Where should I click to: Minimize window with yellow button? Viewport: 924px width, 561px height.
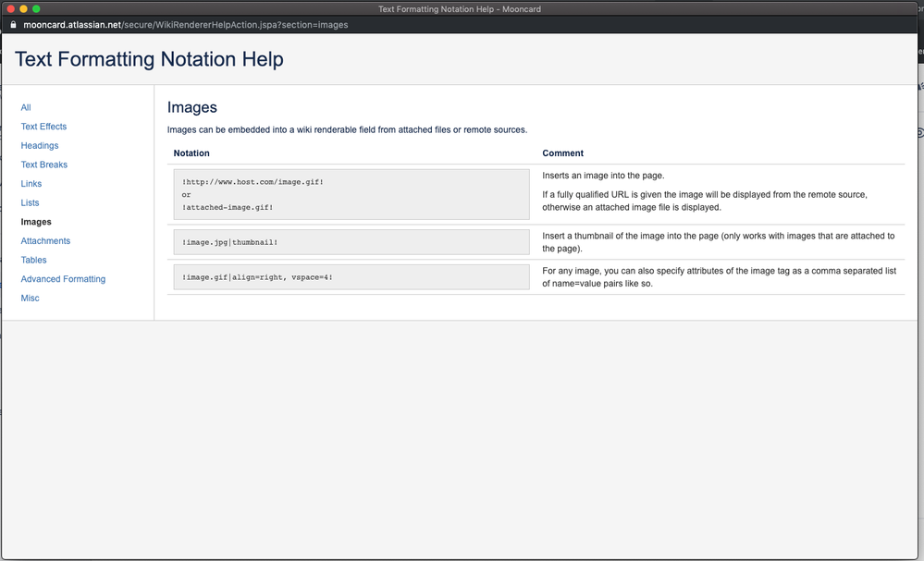click(x=23, y=9)
